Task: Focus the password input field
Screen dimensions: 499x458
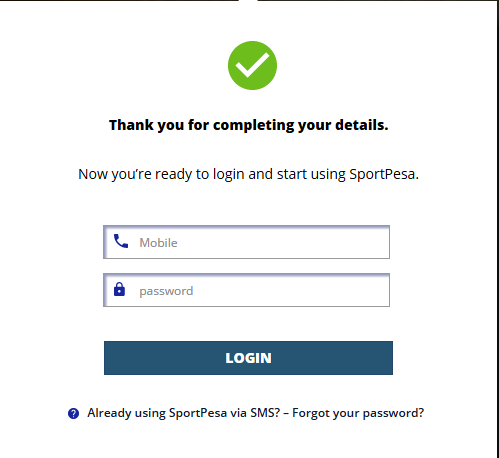Action: tap(246, 290)
